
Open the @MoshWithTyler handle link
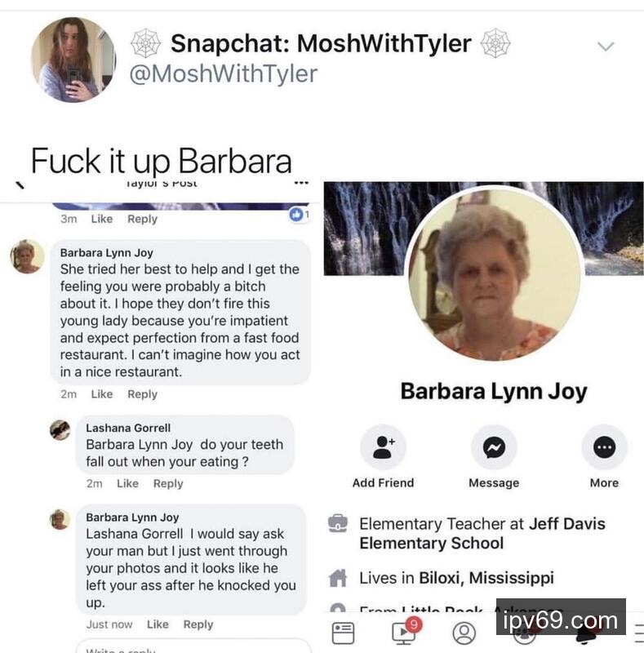[224, 73]
